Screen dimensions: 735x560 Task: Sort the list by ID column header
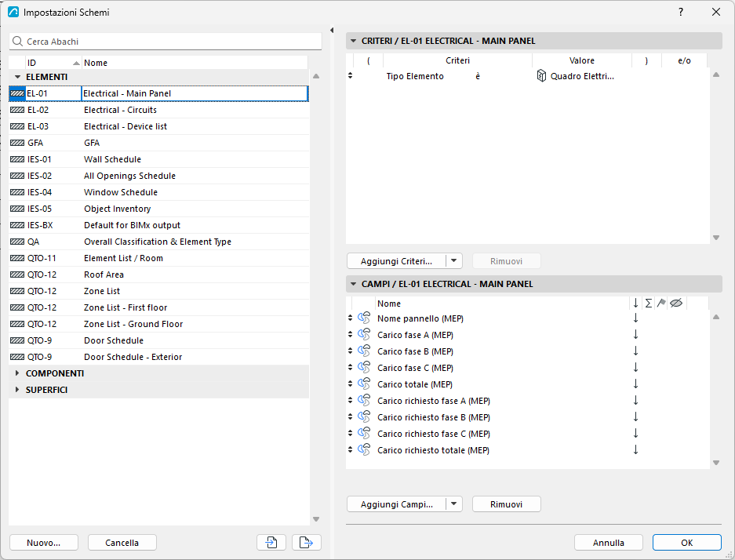pyautogui.click(x=53, y=63)
